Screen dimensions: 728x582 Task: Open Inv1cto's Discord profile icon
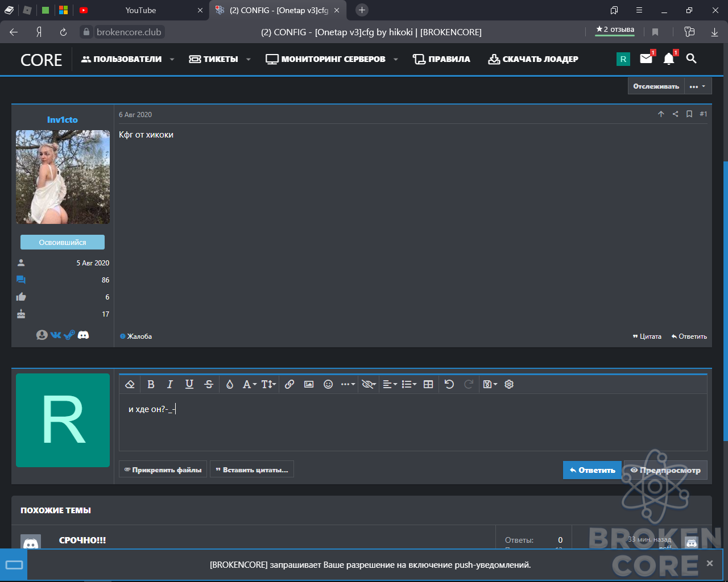[x=83, y=335]
